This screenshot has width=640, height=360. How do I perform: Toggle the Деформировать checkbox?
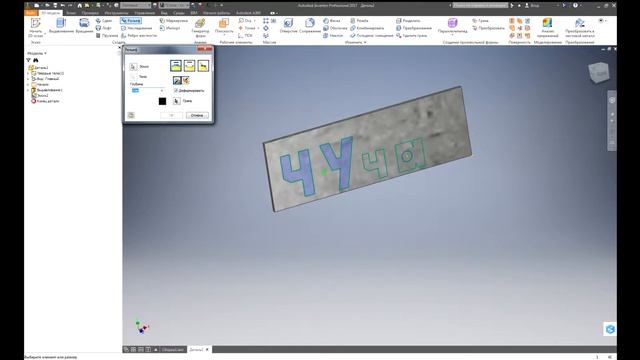click(176, 91)
